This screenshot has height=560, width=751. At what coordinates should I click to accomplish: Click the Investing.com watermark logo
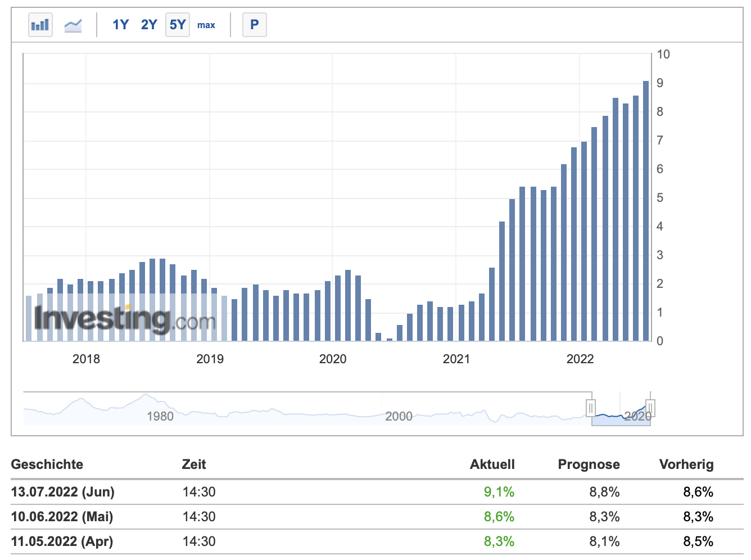coord(125,319)
